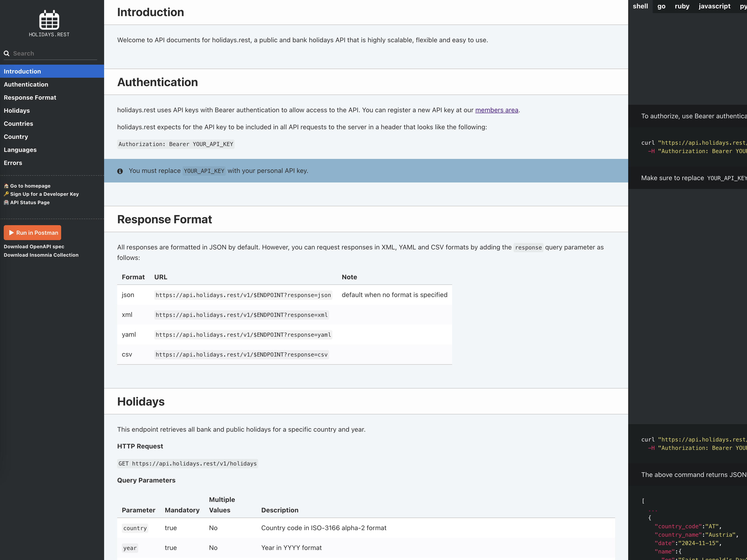Switch code samples to the javascript tab
The width and height of the screenshot is (747, 560).
tap(715, 6)
